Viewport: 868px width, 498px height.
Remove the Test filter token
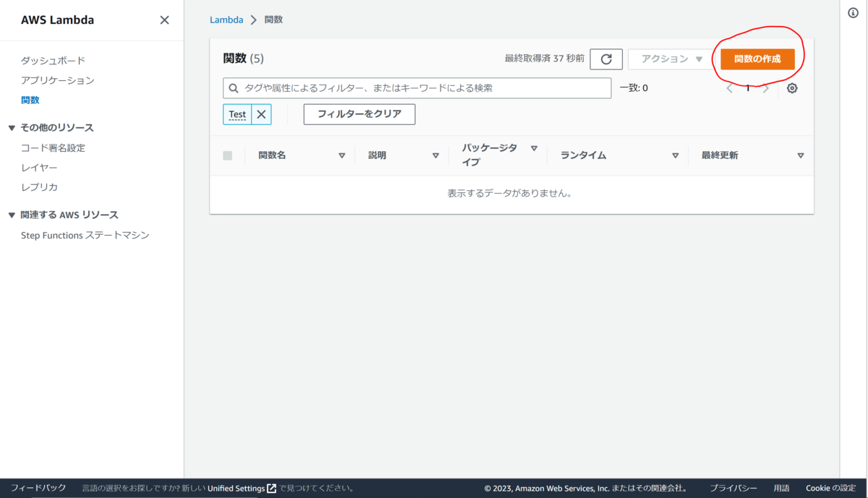coord(261,114)
